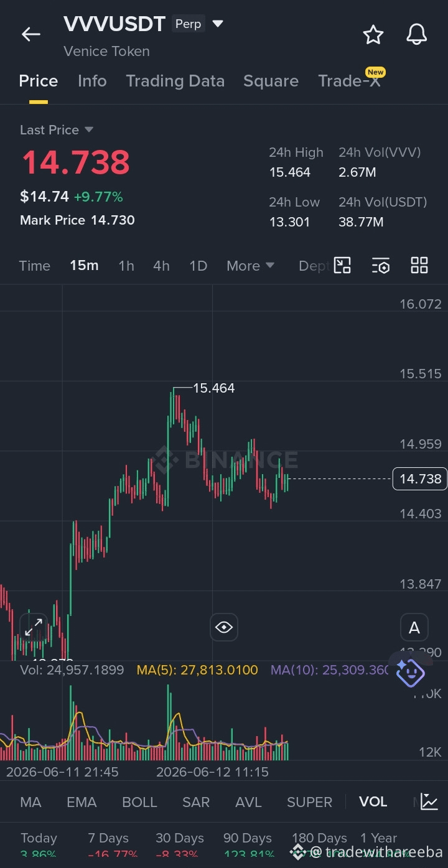Viewport: 448px width, 868px height.
Task: Click the Vol: 24,957.1899 readout
Action: tap(72, 670)
